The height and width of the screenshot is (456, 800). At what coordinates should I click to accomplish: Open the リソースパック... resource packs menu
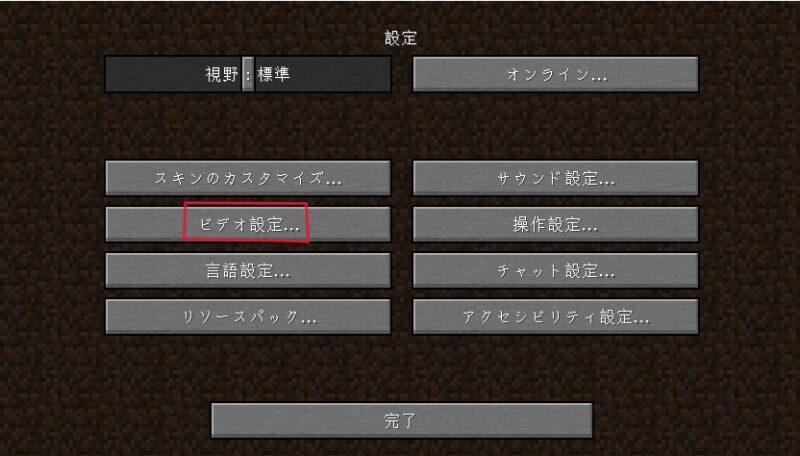248,317
